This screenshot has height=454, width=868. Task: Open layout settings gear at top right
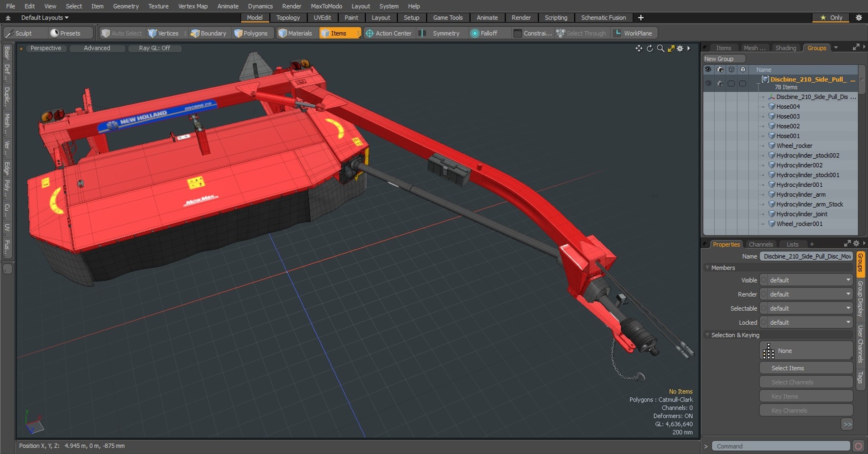859,18
